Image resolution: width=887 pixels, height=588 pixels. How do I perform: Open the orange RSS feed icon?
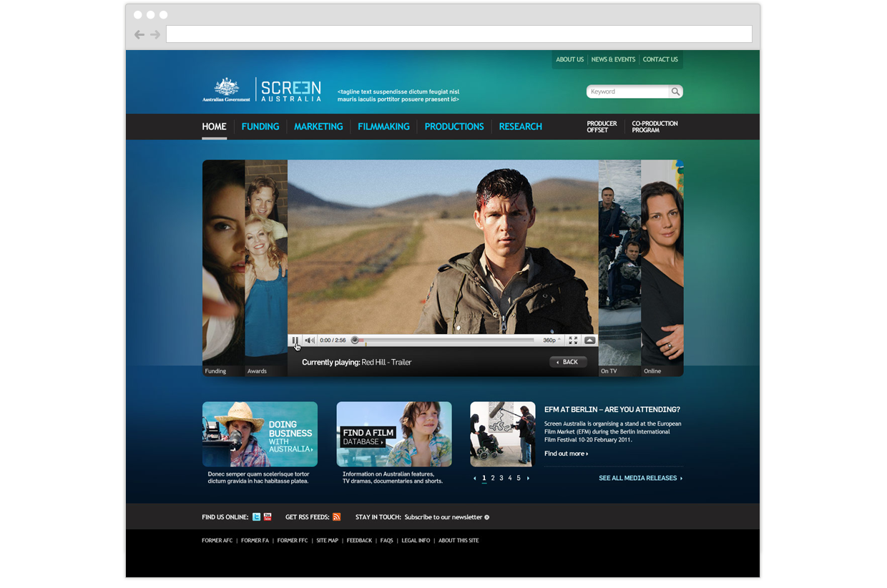[x=336, y=517]
